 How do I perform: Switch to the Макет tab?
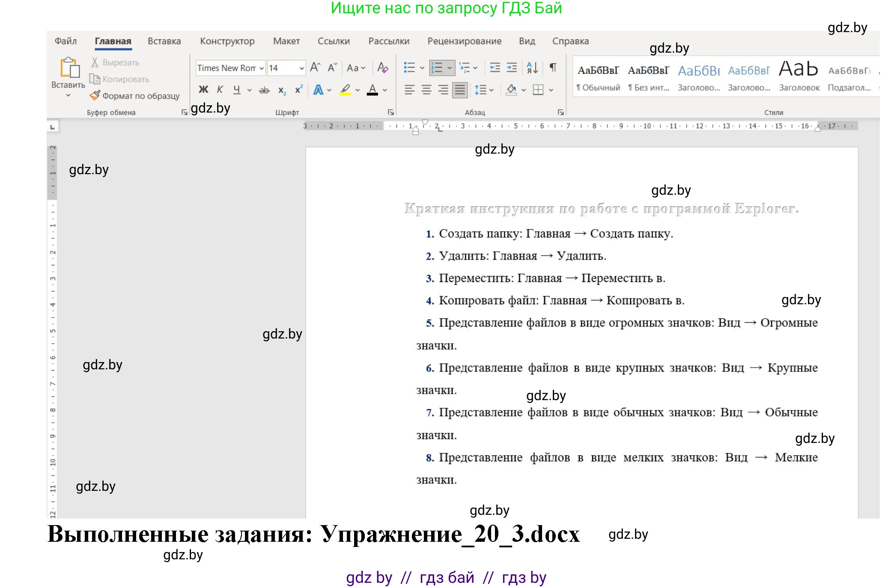click(286, 41)
